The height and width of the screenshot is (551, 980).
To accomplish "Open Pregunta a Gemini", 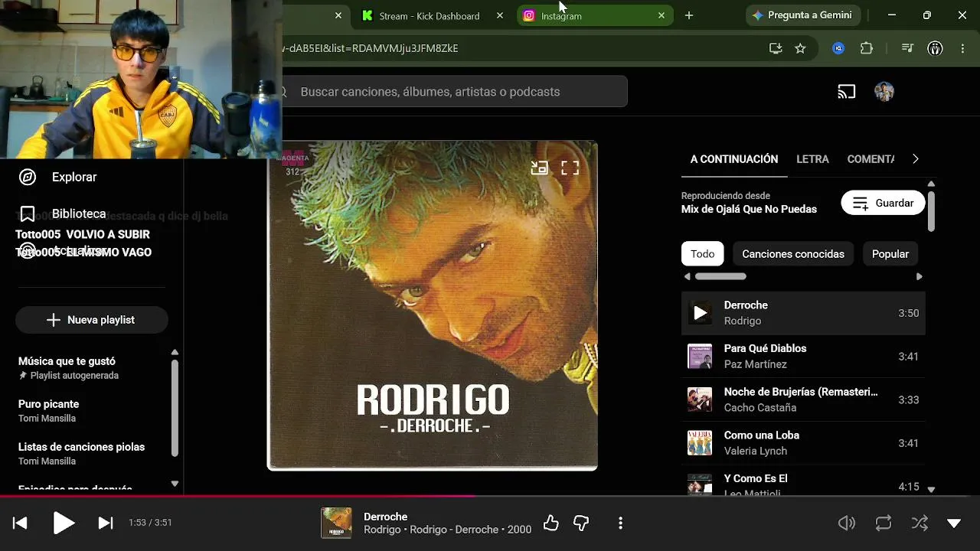I will (804, 15).
